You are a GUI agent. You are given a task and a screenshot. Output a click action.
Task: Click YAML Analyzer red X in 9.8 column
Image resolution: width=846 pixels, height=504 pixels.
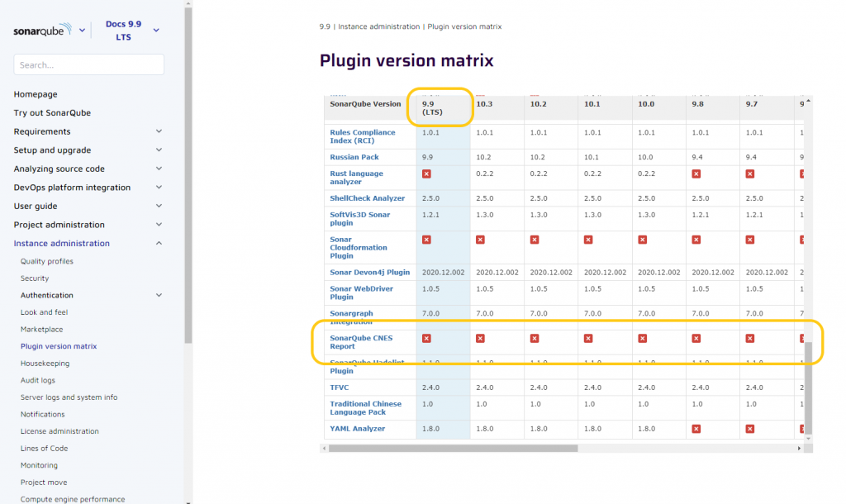(x=696, y=429)
